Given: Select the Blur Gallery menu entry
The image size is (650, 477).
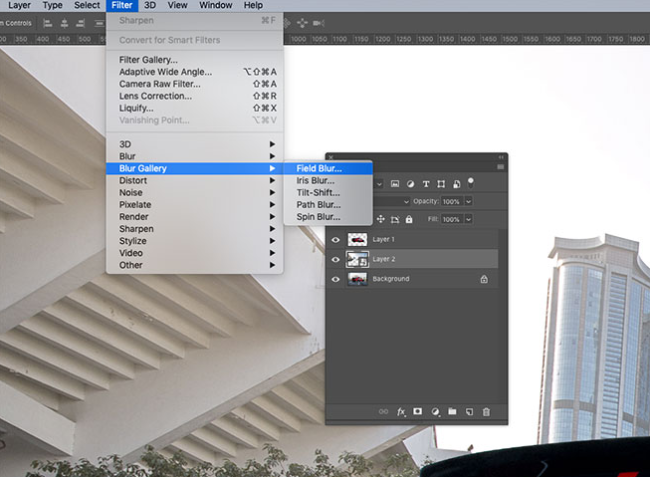Looking at the screenshot, I should click(195, 168).
